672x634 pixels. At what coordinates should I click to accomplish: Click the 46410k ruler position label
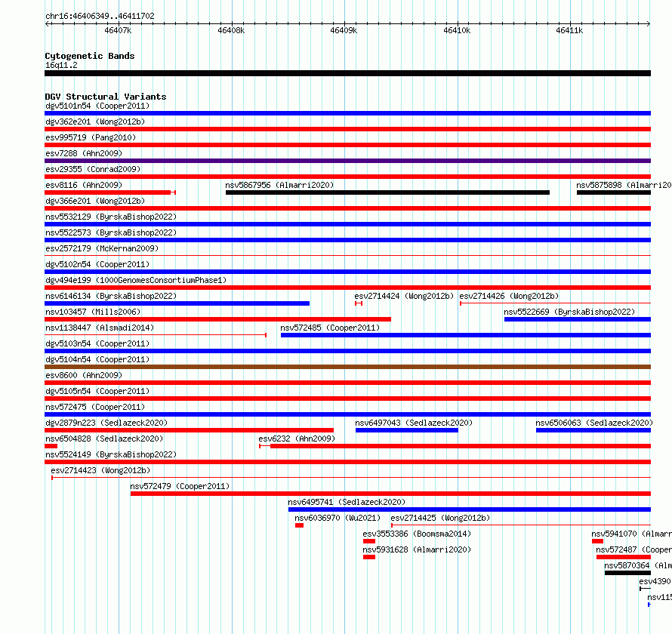click(x=457, y=30)
